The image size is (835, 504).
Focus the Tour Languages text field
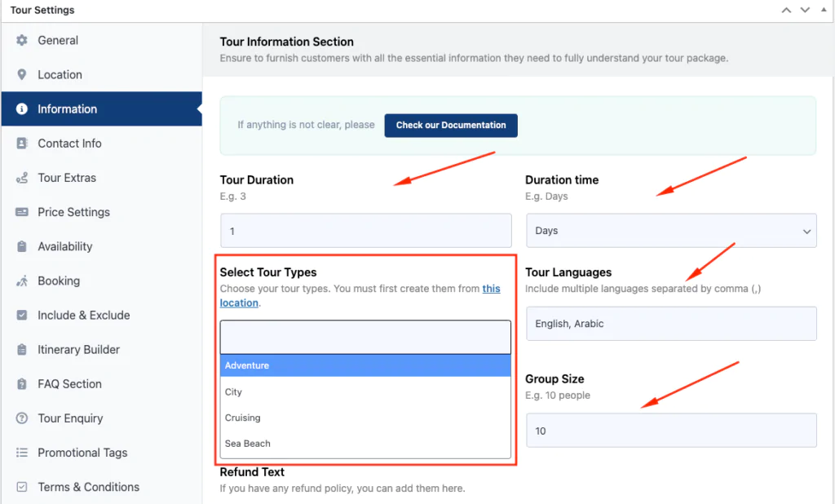[x=671, y=324]
